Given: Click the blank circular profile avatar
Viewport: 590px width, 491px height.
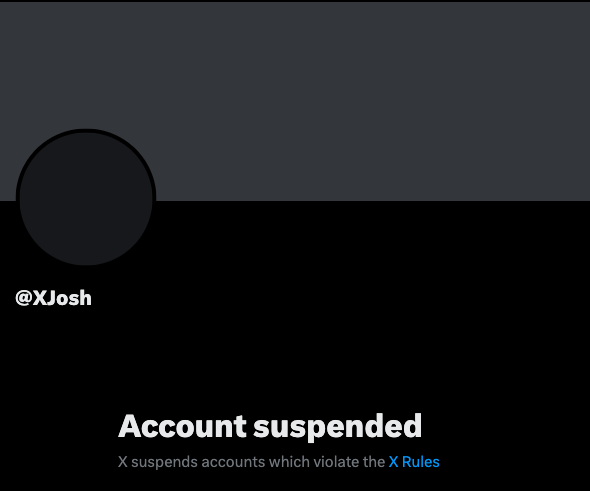Looking at the screenshot, I should 86,198.
